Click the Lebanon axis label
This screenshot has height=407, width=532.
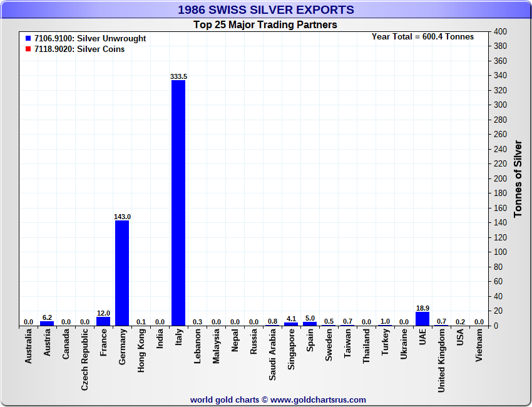pyautogui.click(x=197, y=346)
